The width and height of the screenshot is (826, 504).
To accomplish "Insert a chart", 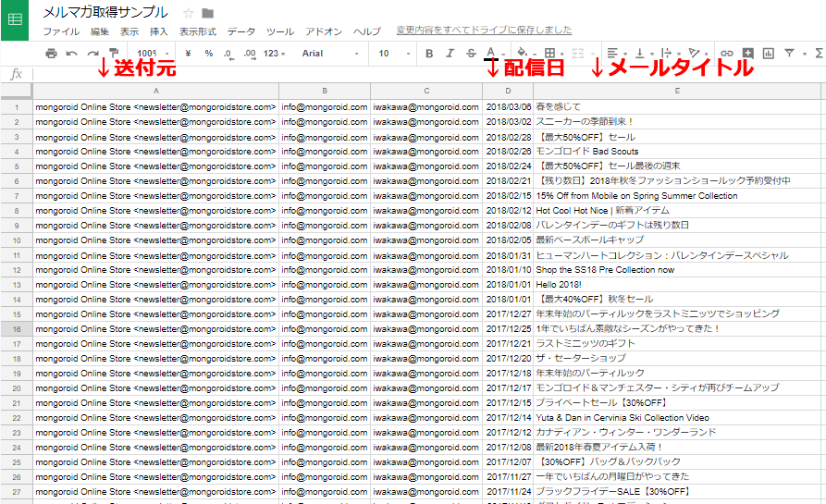I will click(768, 54).
